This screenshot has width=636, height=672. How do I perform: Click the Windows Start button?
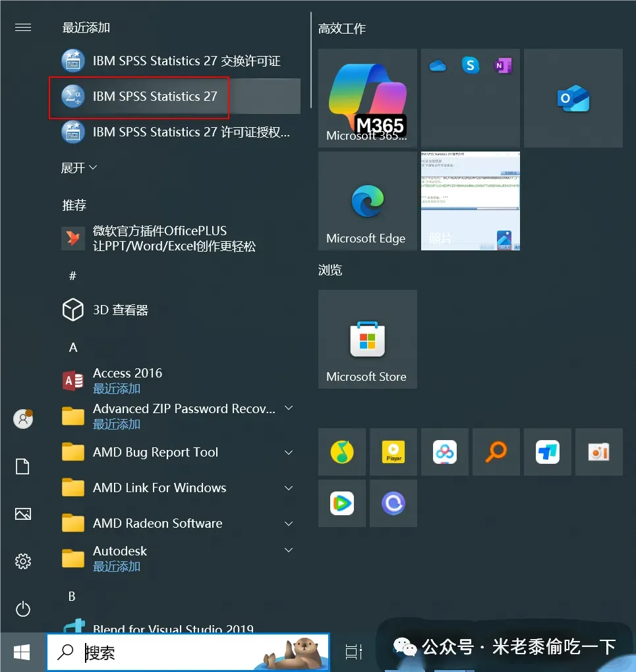(x=22, y=653)
